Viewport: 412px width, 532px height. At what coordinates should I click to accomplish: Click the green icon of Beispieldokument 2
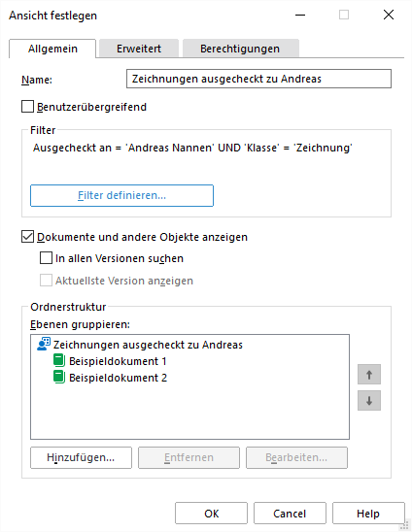click(x=59, y=377)
